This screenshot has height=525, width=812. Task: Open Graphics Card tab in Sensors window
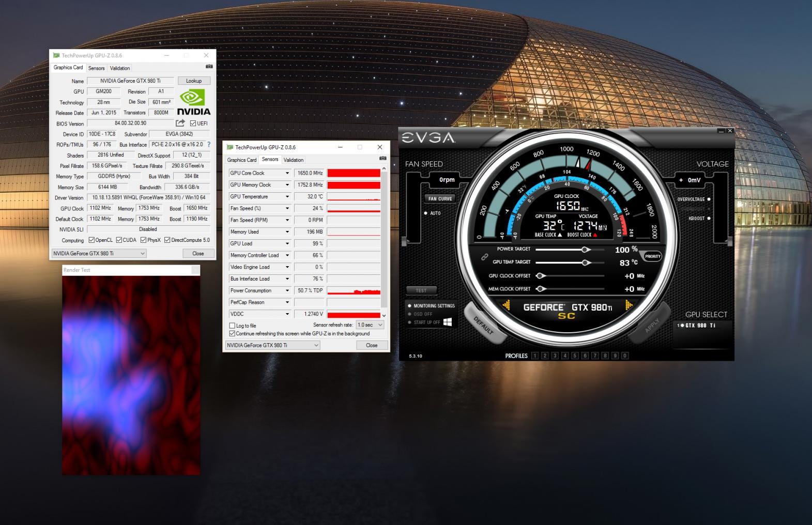(x=242, y=160)
